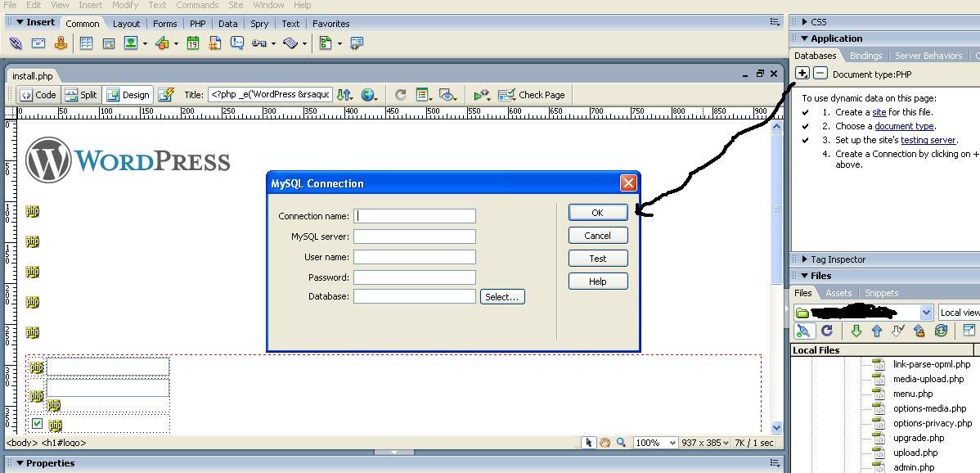Click the Templates insert icon
Viewport: 980px width, 473px height.
[x=325, y=43]
